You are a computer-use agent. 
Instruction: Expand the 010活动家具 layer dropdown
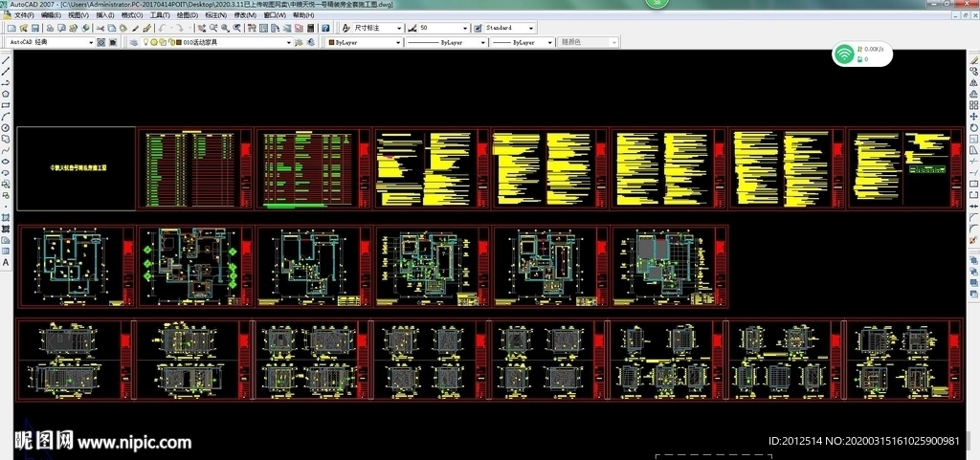(x=289, y=43)
